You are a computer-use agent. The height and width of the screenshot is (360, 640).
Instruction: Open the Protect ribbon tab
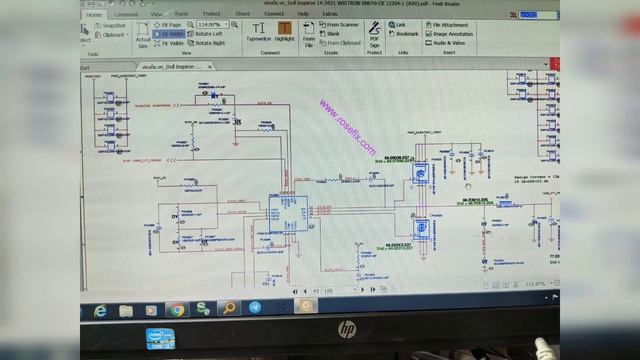(211, 14)
